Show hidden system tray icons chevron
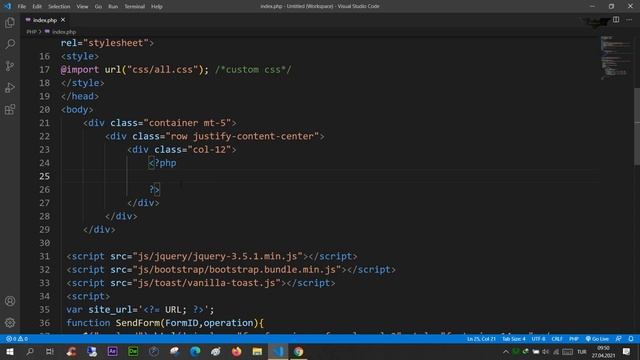 [506, 351]
